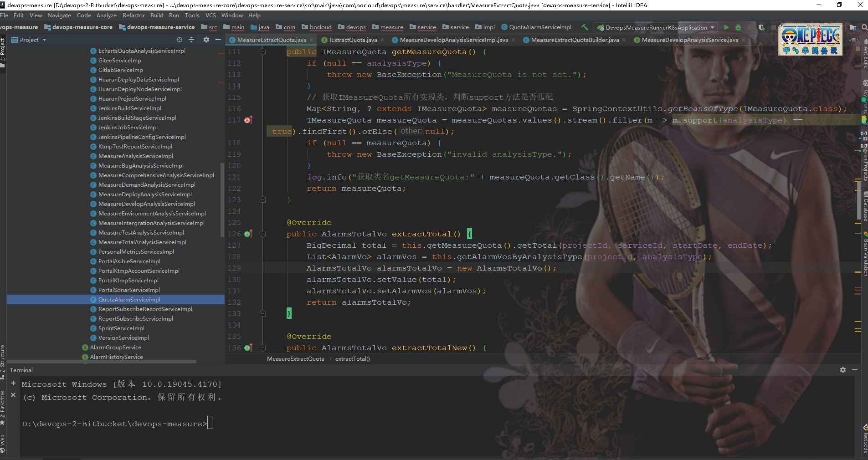The height and width of the screenshot is (460, 868).
Task: Click the QuotaAlarmServiceImpl navigation breadcrumb
Action: pos(536,27)
